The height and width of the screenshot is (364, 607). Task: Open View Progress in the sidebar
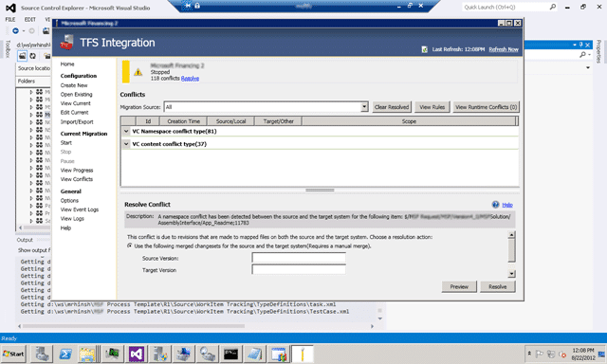click(77, 171)
